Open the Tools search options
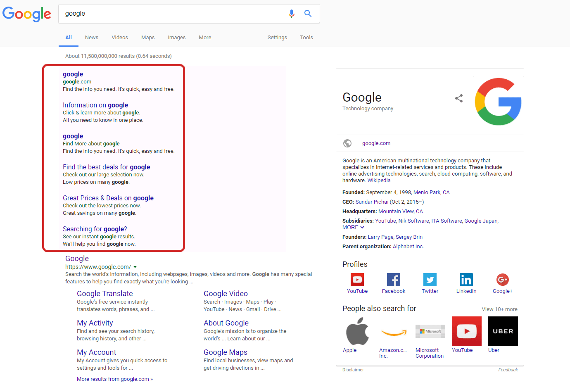Image resolution: width=570 pixels, height=392 pixels. coord(306,38)
